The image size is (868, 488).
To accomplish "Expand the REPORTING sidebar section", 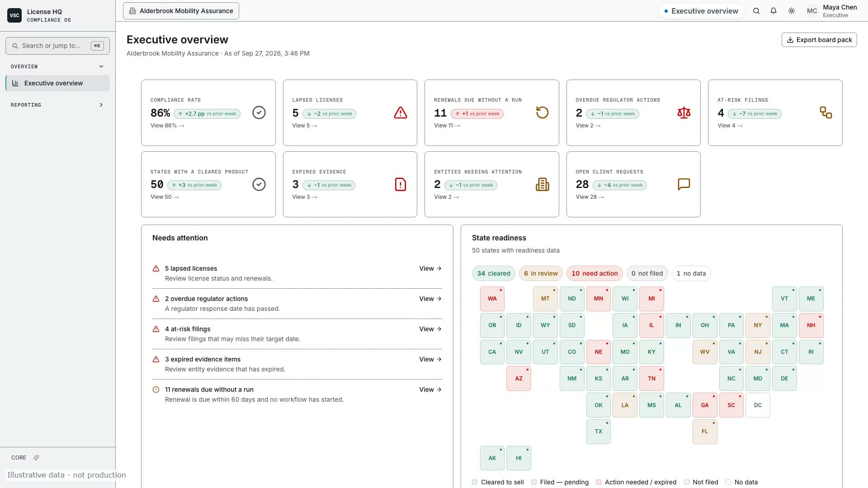I will point(57,105).
